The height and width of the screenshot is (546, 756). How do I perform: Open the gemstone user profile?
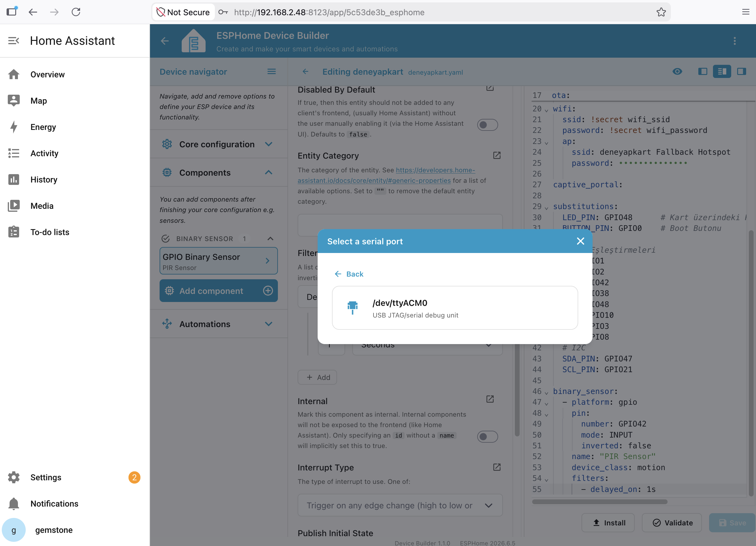tap(75, 530)
